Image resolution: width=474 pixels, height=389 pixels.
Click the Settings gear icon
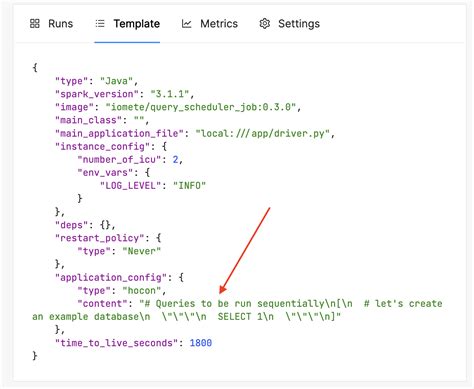coord(265,24)
